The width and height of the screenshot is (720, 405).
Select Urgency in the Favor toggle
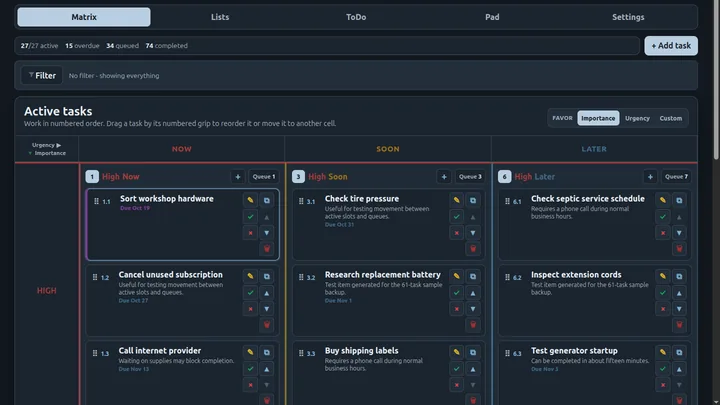(637, 118)
